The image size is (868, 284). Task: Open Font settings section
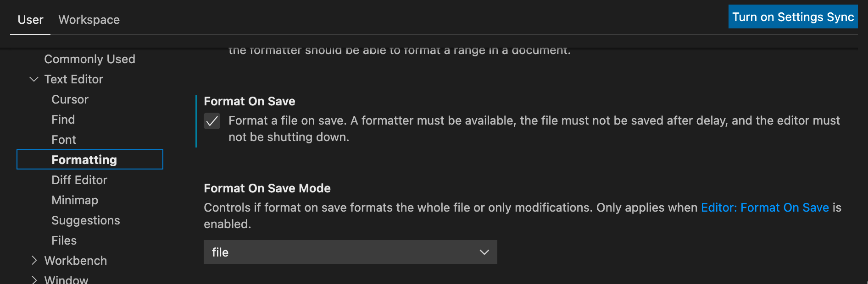64,140
